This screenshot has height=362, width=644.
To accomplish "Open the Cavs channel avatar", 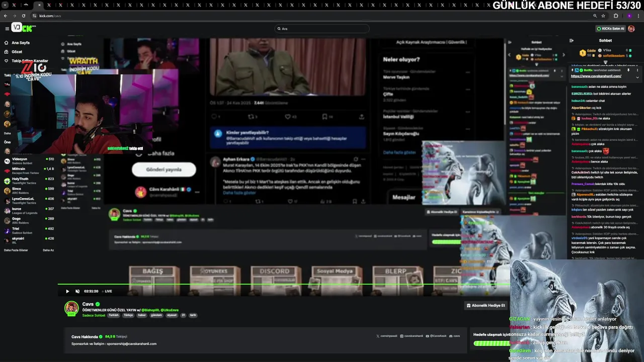I will [71, 308].
